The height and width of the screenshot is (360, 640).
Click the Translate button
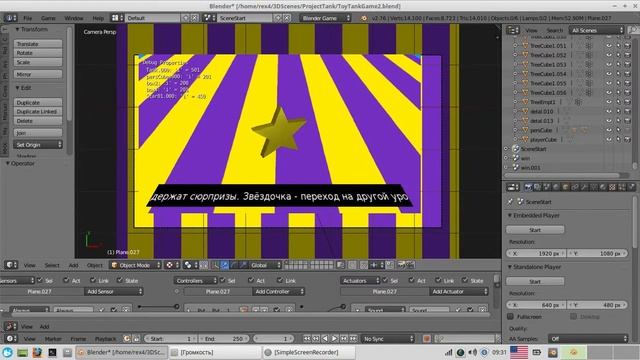click(38, 44)
